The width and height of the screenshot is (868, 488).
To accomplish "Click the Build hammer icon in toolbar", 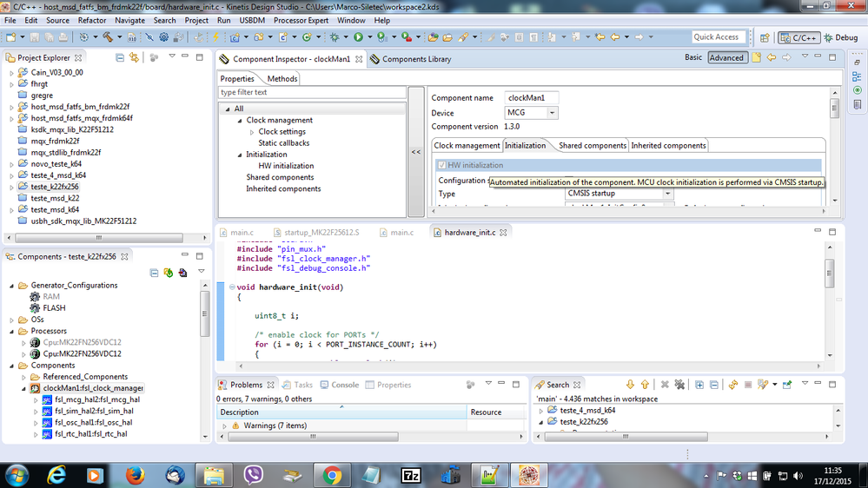I will [x=108, y=37].
